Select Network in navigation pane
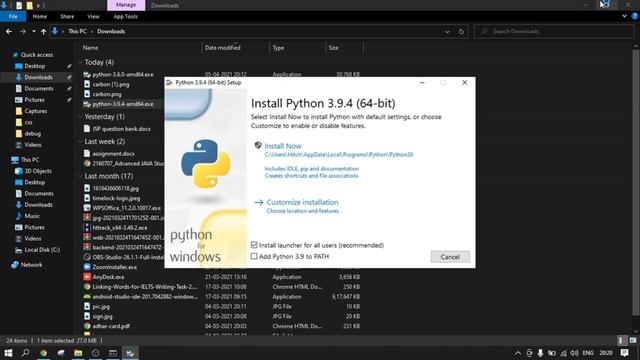The image size is (640, 360). click(x=31, y=265)
